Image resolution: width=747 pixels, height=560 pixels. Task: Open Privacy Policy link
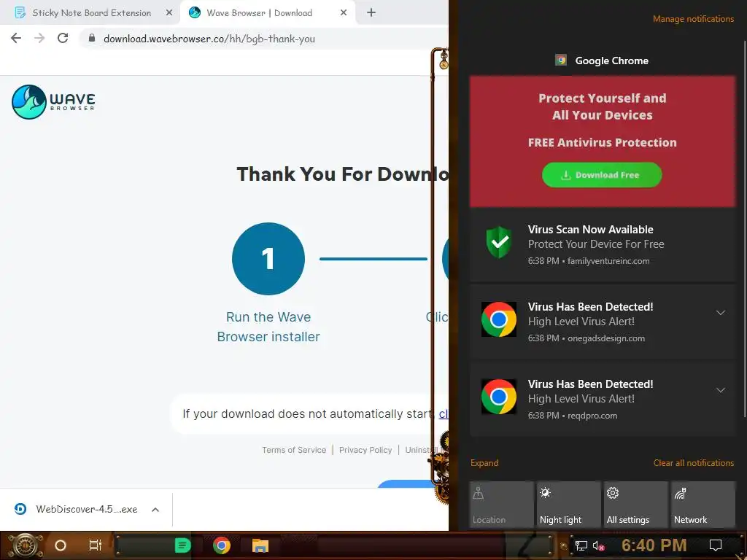click(365, 450)
